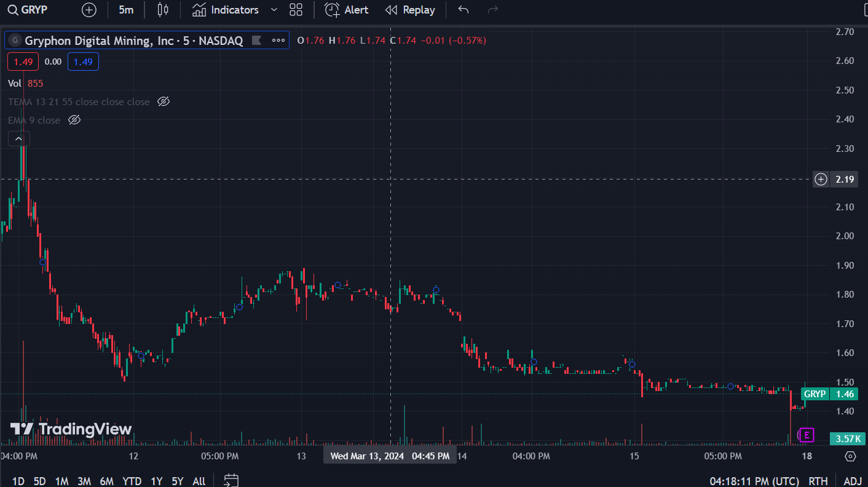Screen dimensions: 868x487
Task: Create a new Alert
Action: coord(347,10)
